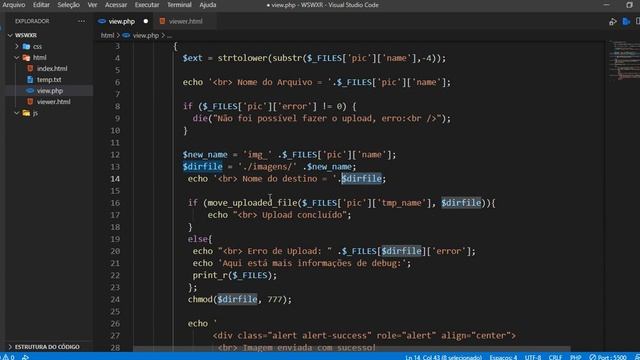Click the horizontal editor scrollbar

click(351, 349)
